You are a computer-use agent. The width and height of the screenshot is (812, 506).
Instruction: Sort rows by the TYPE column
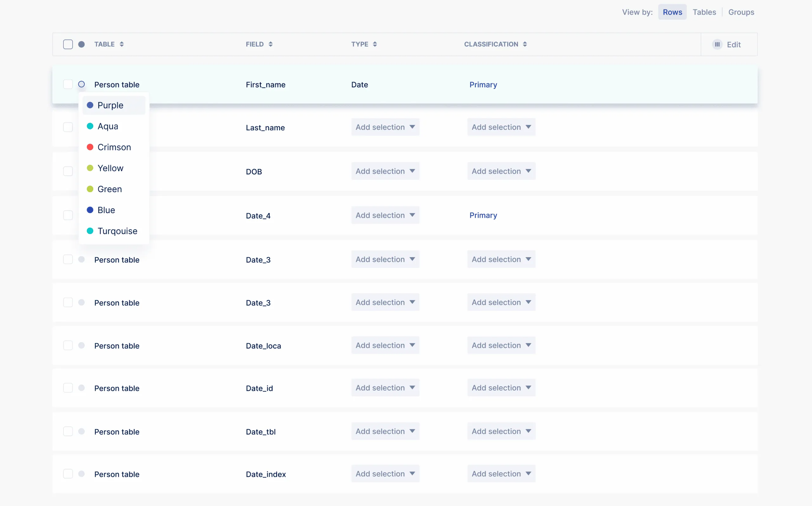375,44
